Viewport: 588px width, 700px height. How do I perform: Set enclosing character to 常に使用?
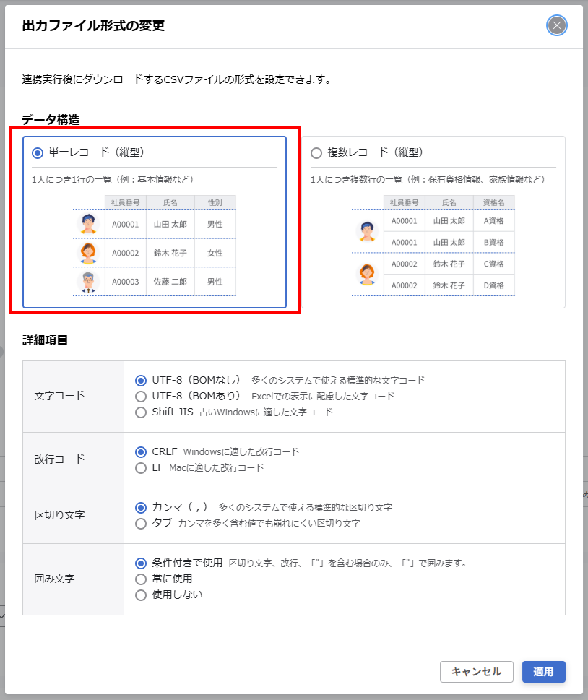pyautogui.click(x=141, y=579)
